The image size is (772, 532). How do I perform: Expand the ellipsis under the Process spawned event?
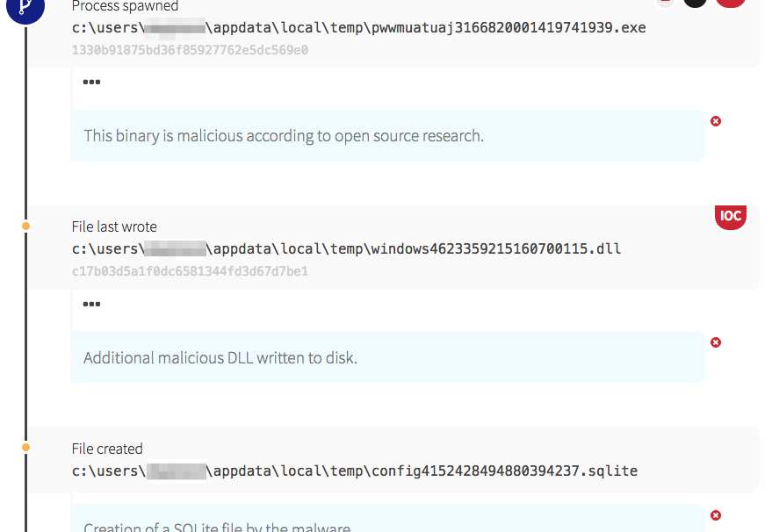(91, 83)
